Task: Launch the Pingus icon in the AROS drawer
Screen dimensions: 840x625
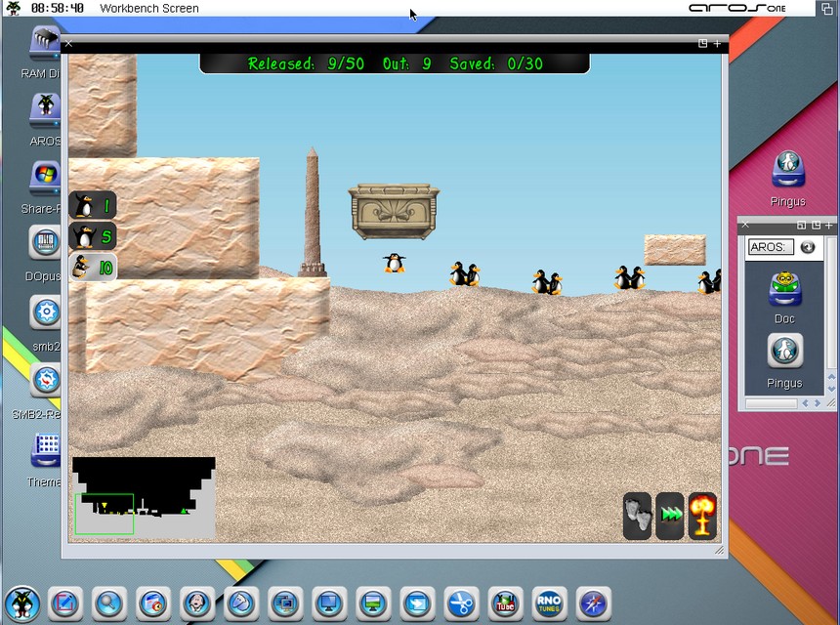Action: coord(784,352)
